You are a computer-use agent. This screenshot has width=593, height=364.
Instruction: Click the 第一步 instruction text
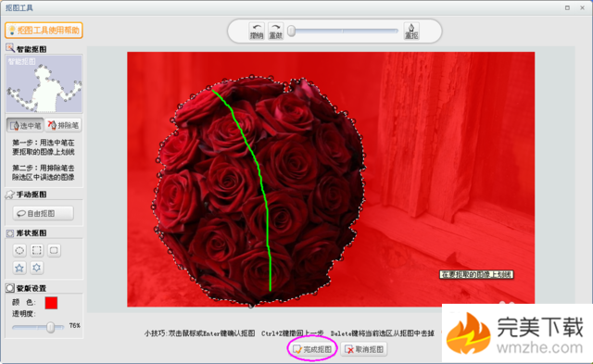tap(44, 147)
